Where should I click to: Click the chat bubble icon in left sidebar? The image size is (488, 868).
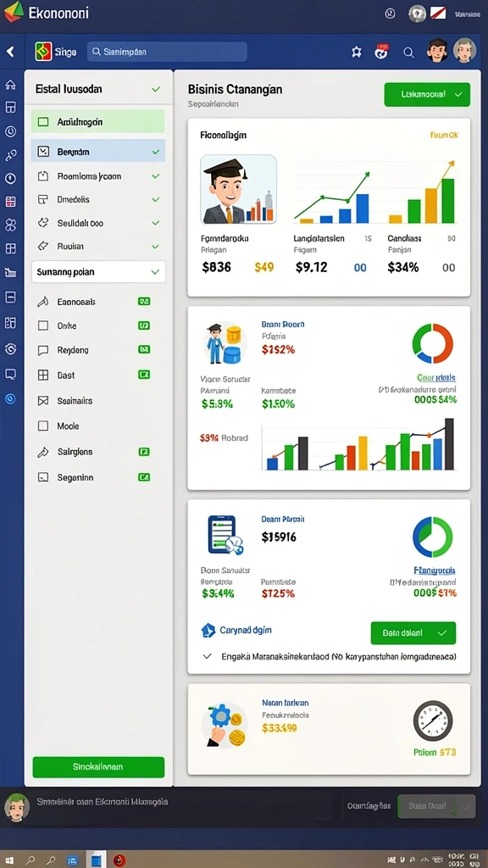10,374
